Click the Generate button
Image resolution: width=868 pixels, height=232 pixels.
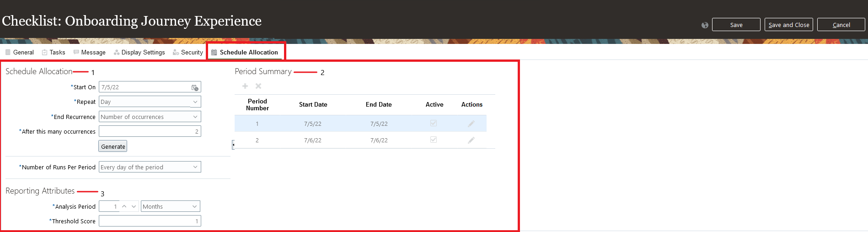(113, 146)
